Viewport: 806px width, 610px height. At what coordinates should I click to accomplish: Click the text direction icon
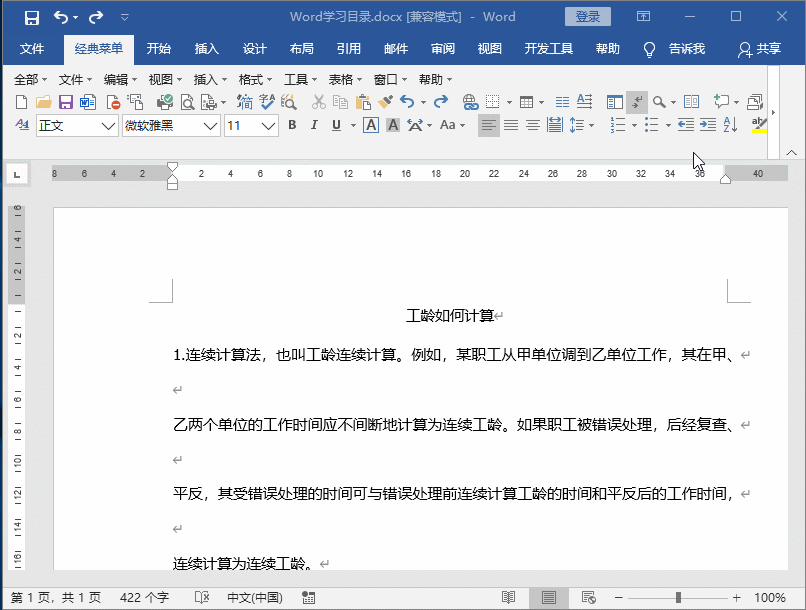[x=584, y=102]
